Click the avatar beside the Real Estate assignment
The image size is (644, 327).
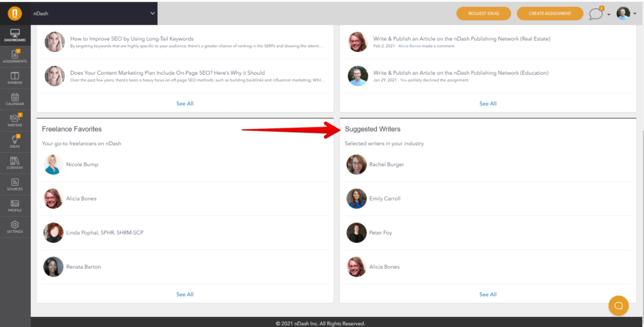358,42
